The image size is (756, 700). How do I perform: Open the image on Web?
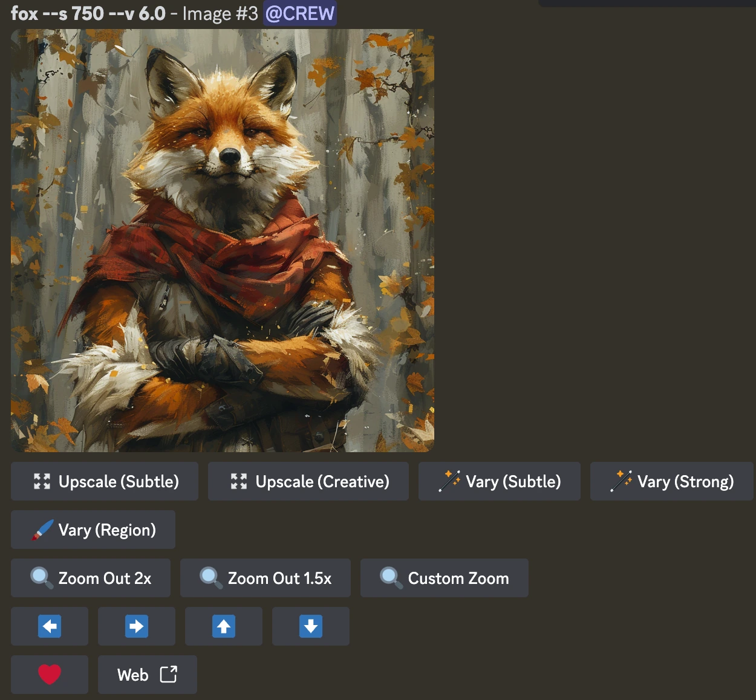[x=148, y=675]
